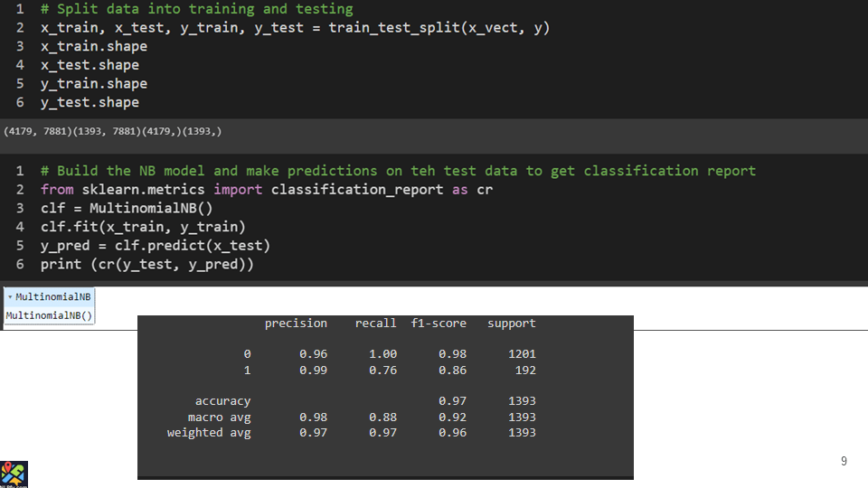Click the y_pred = clf.predict line
868x488 pixels.
point(155,246)
